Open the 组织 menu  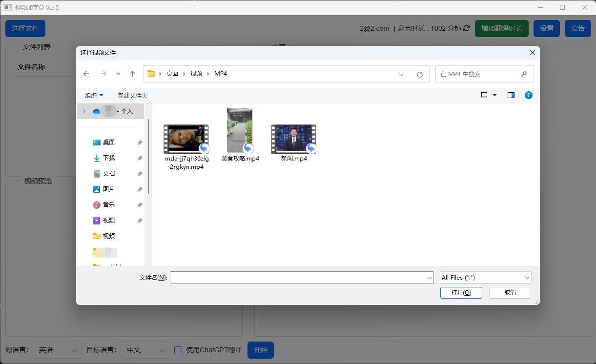pyautogui.click(x=93, y=95)
